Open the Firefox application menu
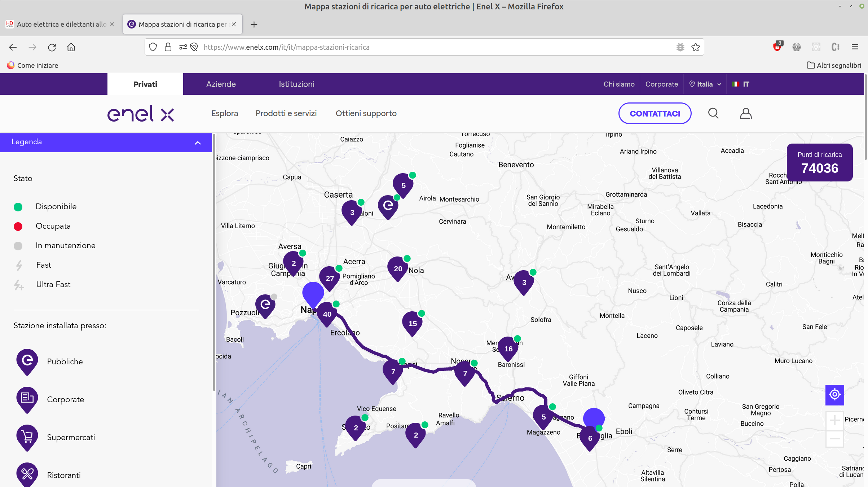This screenshot has height=487, width=868. [855, 47]
